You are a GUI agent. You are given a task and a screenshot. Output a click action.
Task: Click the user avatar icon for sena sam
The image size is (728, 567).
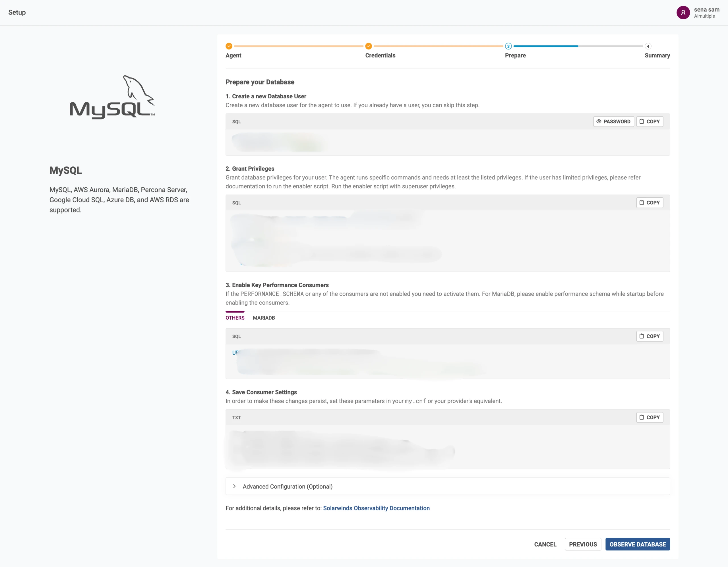(683, 13)
